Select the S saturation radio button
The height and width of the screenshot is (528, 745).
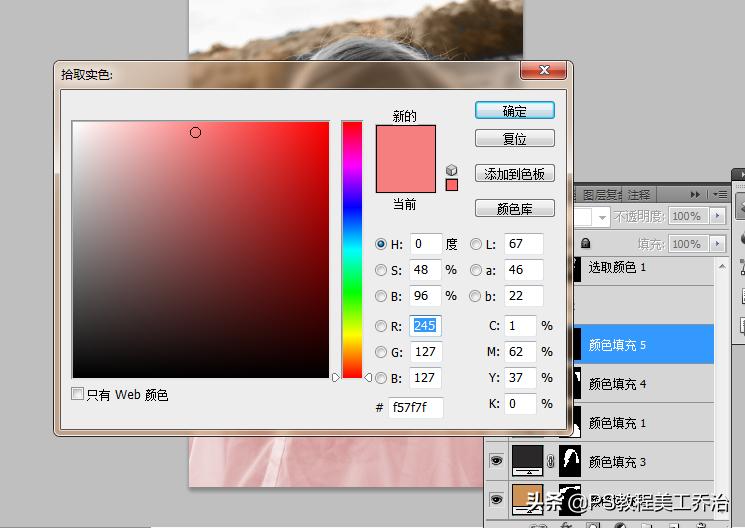coord(381,270)
